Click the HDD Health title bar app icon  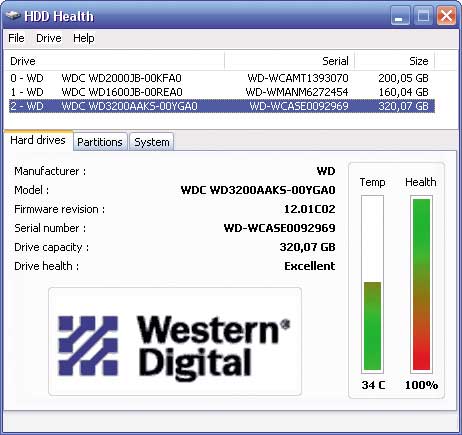coord(13,16)
